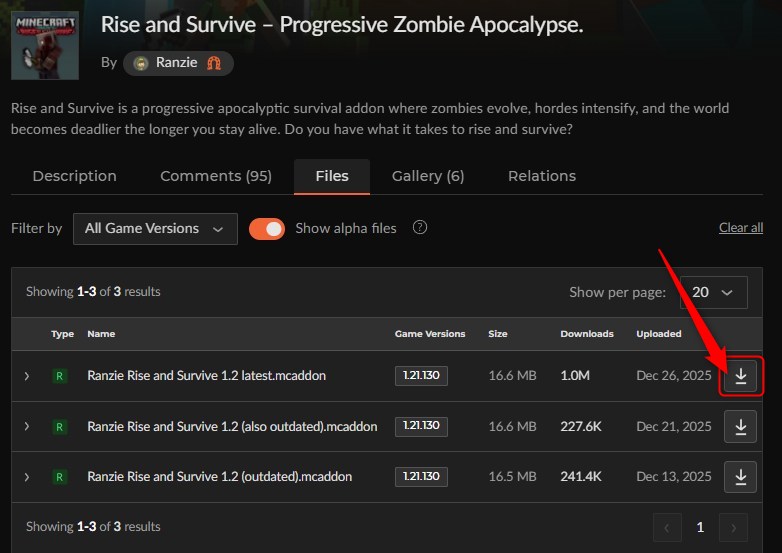The image size is (782, 553).
Task: Open the Show per page 20 dropdown
Action: tap(714, 292)
